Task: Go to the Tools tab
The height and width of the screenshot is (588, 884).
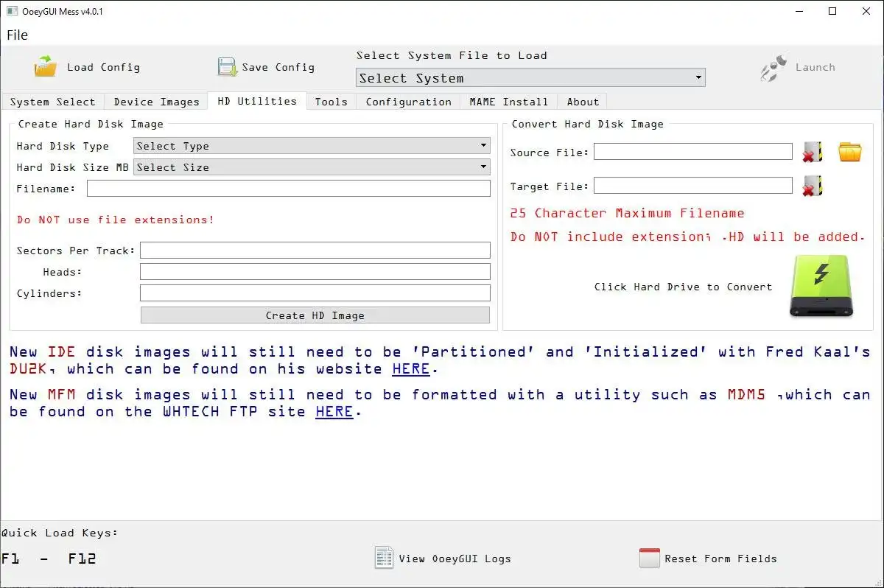Action: 331,102
